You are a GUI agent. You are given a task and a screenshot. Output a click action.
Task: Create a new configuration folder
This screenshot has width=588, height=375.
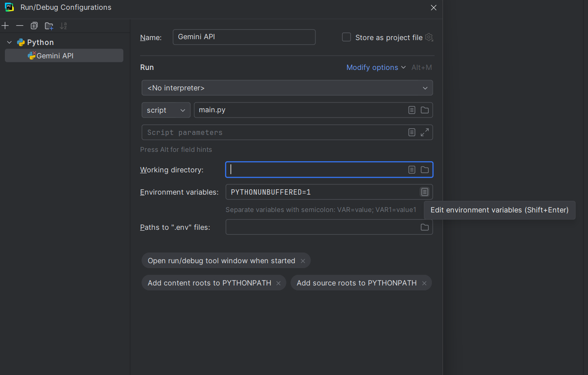coord(49,26)
